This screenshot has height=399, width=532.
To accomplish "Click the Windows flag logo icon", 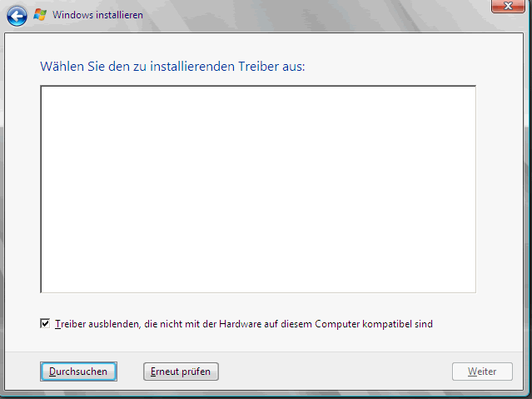I will (40, 15).
